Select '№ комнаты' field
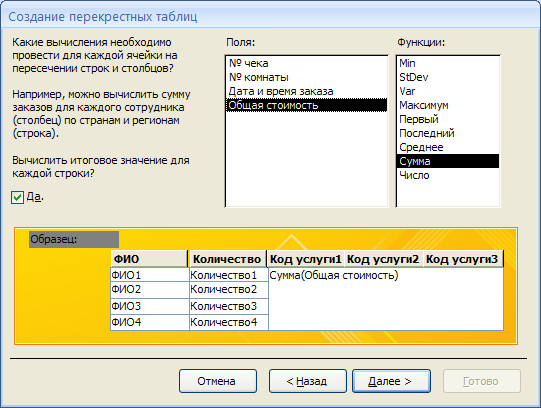The image size is (541, 408). 306,77
